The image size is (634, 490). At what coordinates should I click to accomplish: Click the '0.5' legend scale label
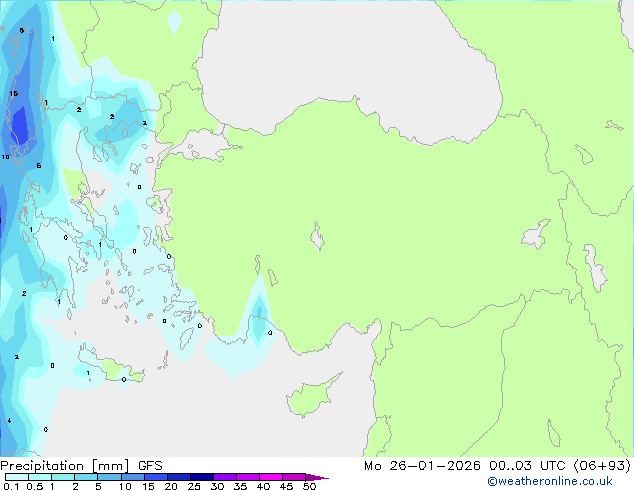click(35, 486)
